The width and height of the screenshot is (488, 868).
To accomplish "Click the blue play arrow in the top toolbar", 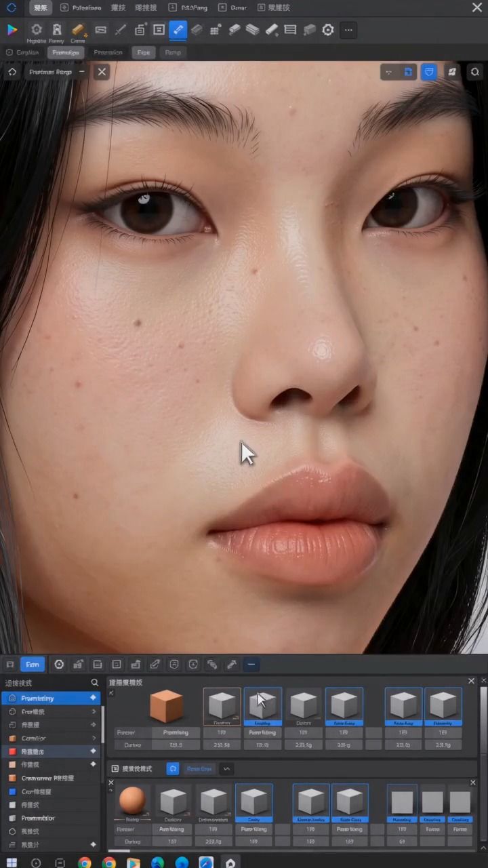I will point(12,30).
